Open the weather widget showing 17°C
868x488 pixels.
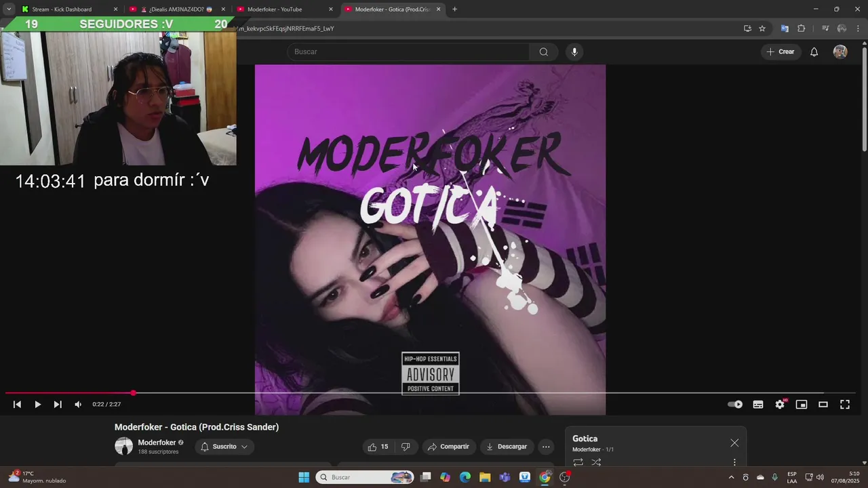click(37, 477)
